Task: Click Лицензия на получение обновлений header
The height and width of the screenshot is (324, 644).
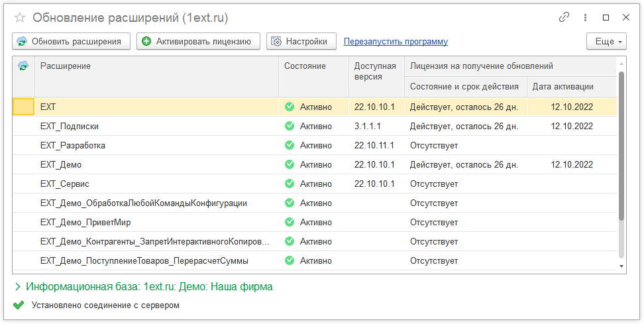Action: pos(511,66)
